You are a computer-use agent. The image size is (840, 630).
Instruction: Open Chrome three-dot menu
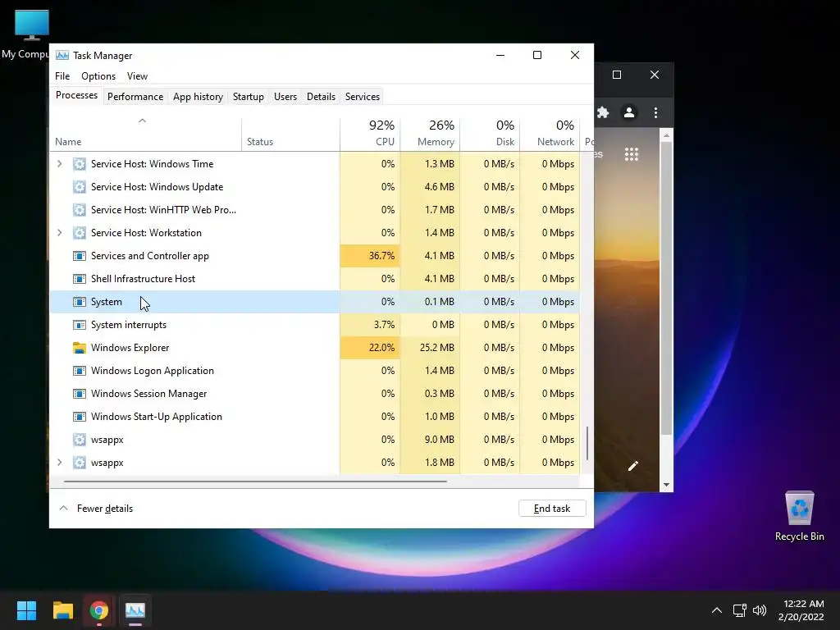[x=655, y=112]
